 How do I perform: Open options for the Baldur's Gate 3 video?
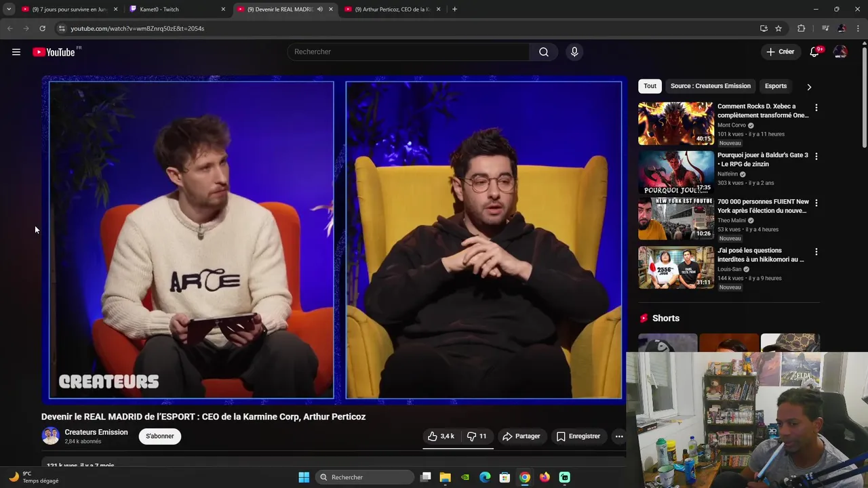[x=816, y=157]
